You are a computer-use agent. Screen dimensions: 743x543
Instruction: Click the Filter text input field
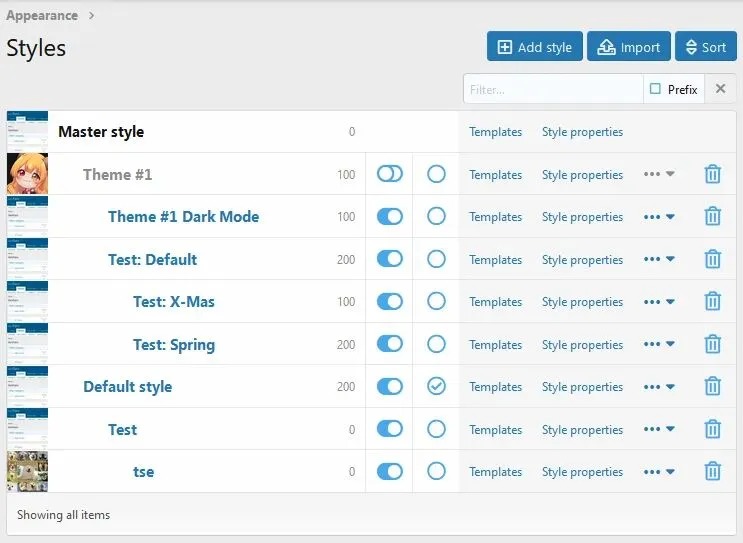pyautogui.click(x=553, y=89)
